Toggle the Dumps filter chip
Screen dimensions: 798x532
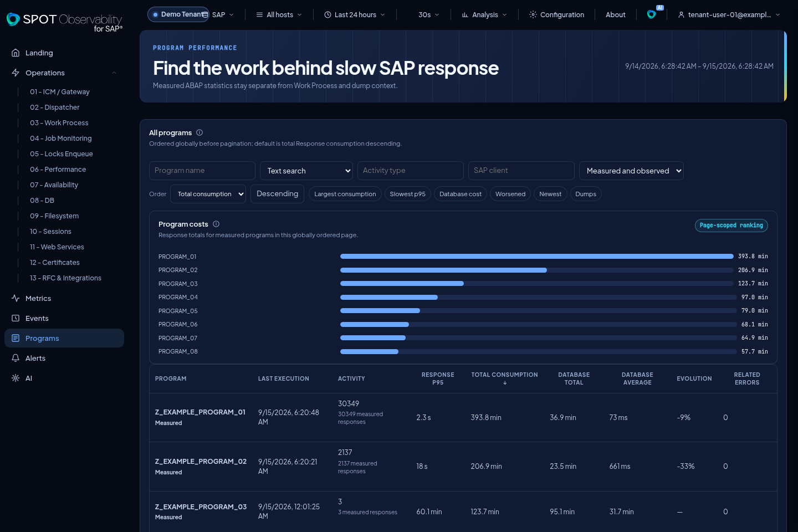point(586,194)
